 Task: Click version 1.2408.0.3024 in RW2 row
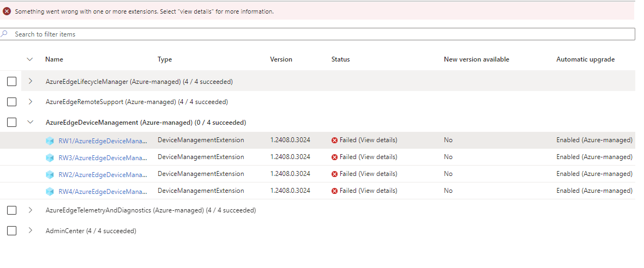tap(290, 174)
